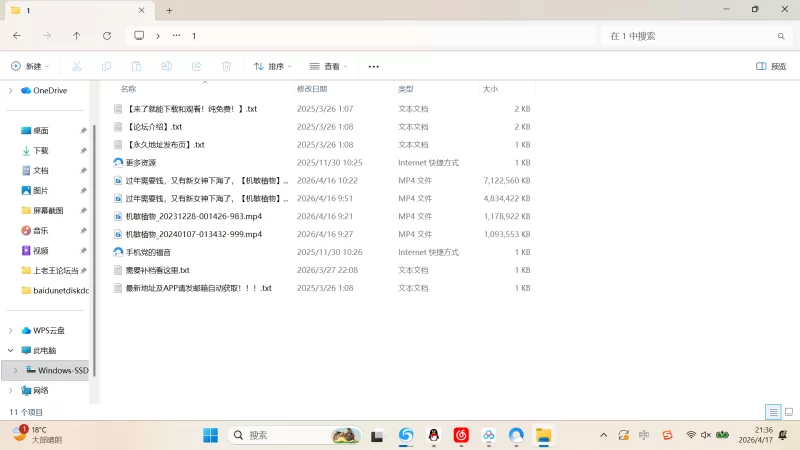Switch to large thumbnails view icon
The image size is (800, 450).
[x=789, y=412]
